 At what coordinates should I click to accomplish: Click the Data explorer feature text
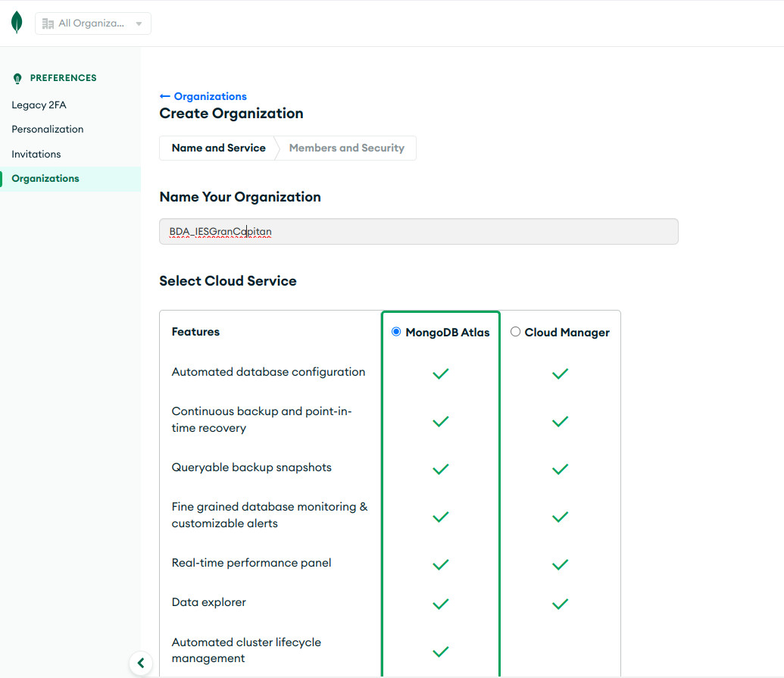coord(209,602)
